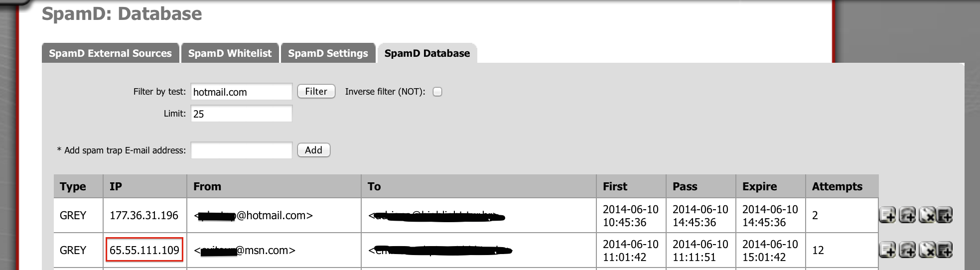The width and height of the screenshot is (980, 270).
Task: Click into the Limit input field
Action: point(241,114)
